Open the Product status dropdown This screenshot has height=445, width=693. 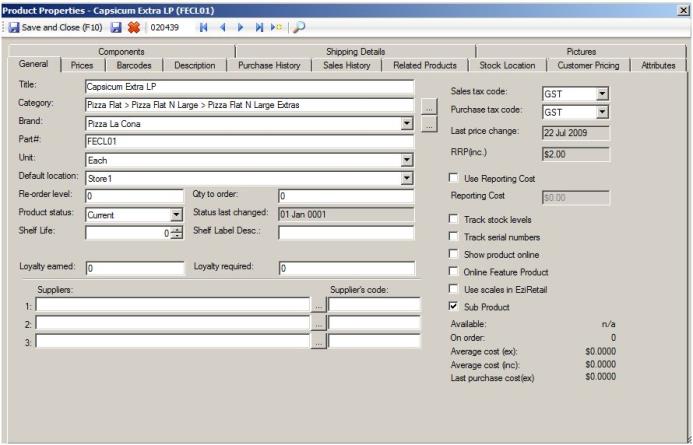176,213
